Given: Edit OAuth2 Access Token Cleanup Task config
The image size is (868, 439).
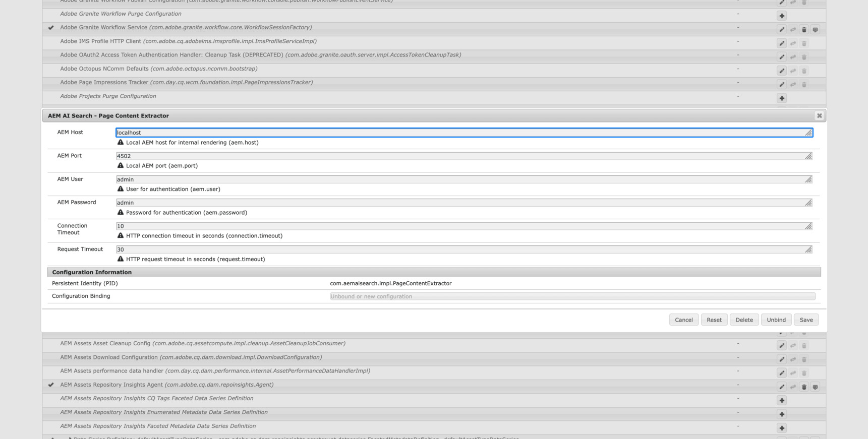Looking at the screenshot, I should (x=782, y=57).
